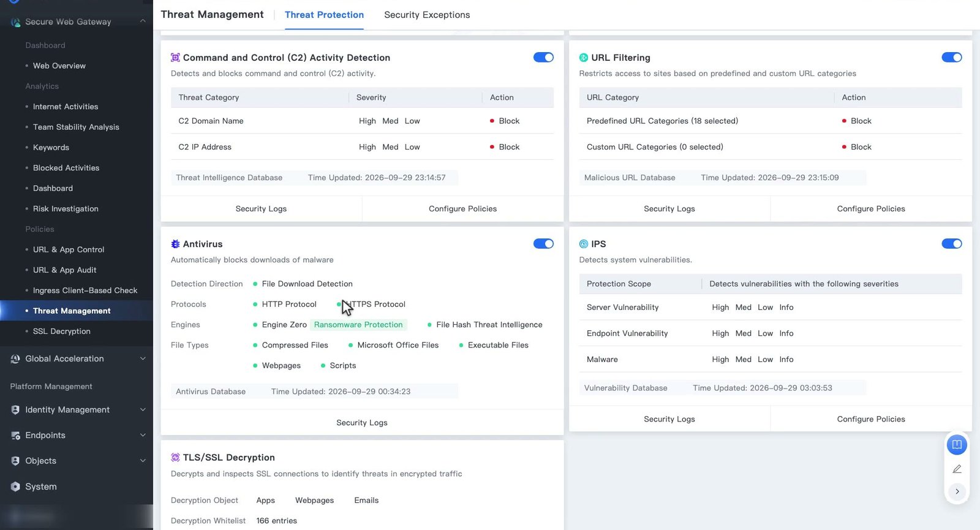Image resolution: width=980 pixels, height=530 pixels.
Task: Click the Secure Web Gateway sidebar icon
Action: pyautogui.click(x=15, y=22)
